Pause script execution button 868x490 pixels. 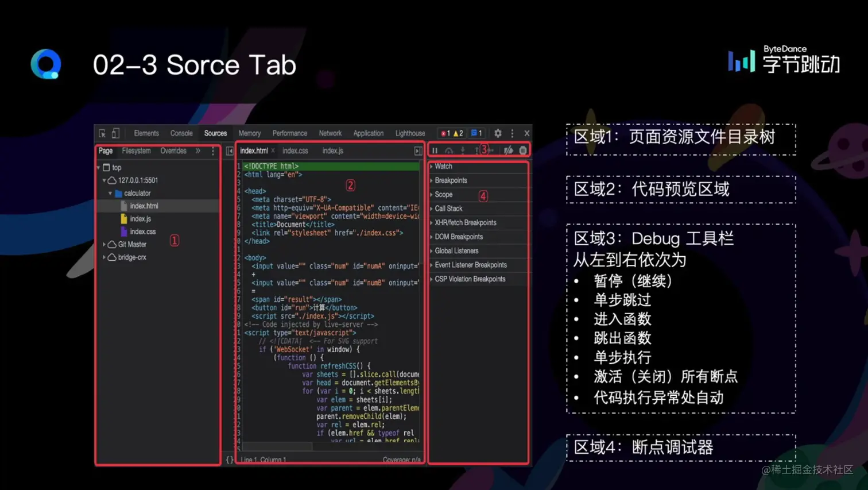[435, 151]
